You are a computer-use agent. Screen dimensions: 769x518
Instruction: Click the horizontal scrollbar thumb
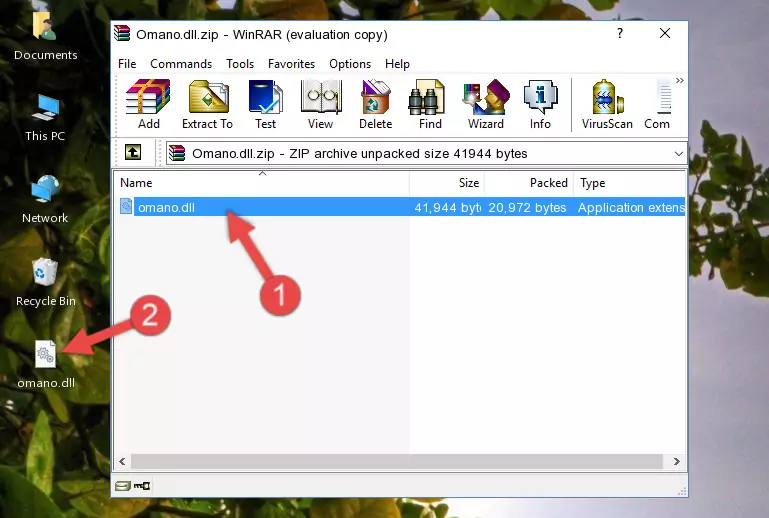(x=396, y=461)
